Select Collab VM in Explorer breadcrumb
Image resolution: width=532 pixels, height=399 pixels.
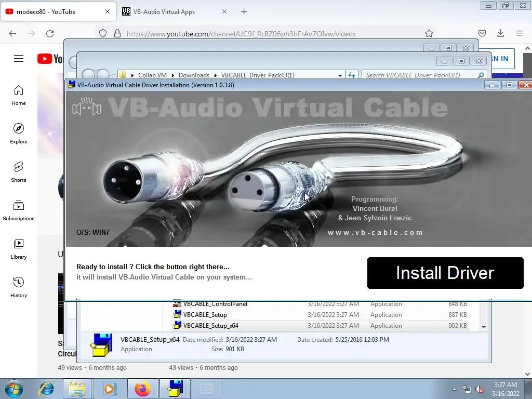pyautogui.click(x=152, y=75)
